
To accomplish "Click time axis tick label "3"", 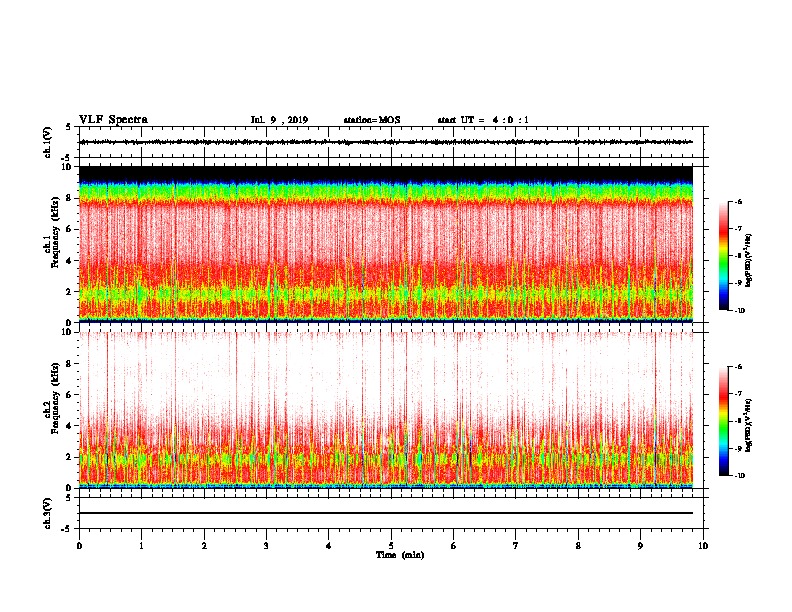I will point(266,546).
